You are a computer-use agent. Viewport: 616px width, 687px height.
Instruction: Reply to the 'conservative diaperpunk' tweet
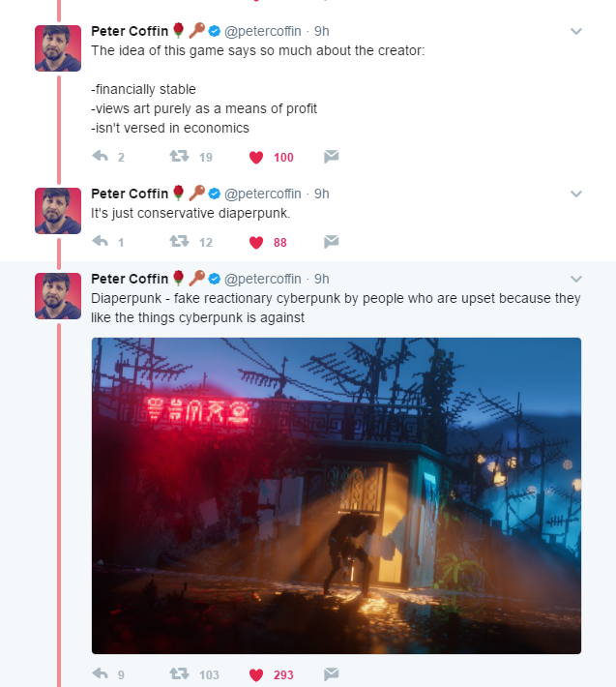coord(101,241)
